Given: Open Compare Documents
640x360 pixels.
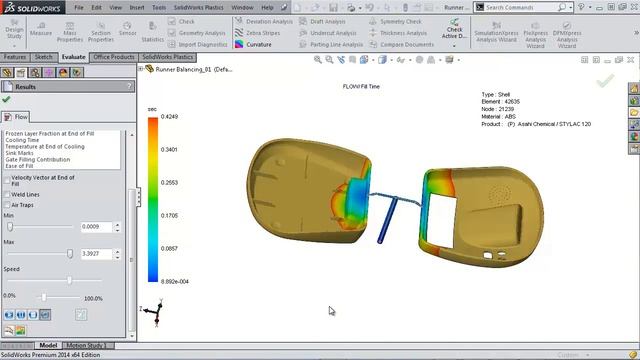Looking at the screenshot, I should (x=402, y=44).
